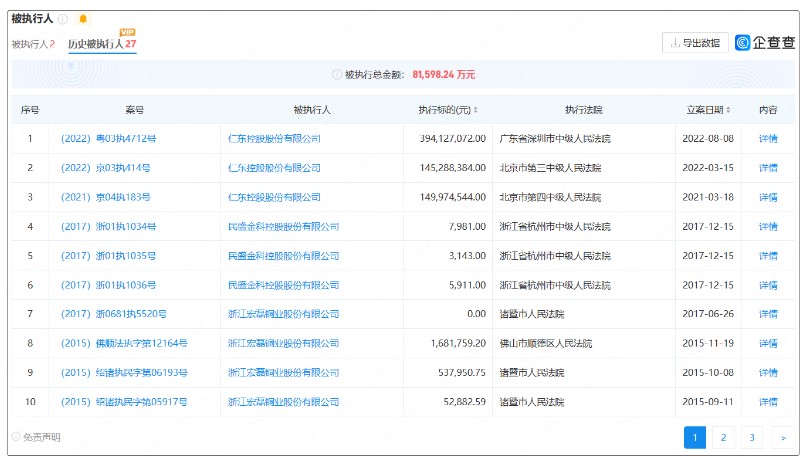Click the orange bell notification icon
Viewport: 810px width, 467px height.
pyautogui.click(x=83, y=19)
